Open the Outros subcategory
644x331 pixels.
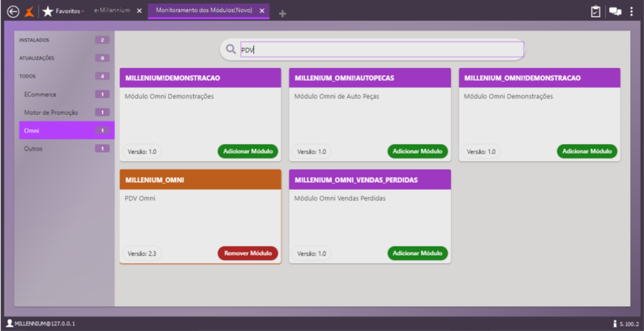(67, 148)
